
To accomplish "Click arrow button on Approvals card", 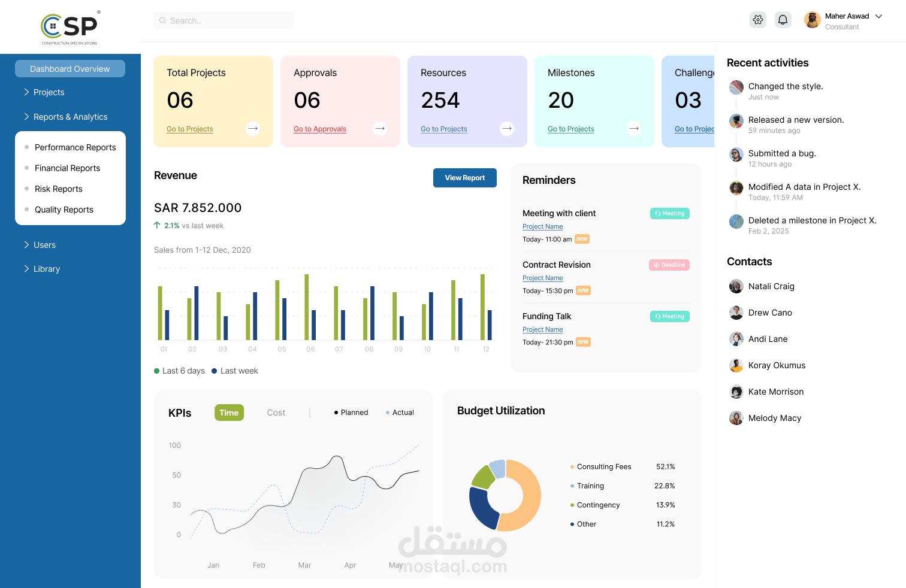I will coord(380,128).
